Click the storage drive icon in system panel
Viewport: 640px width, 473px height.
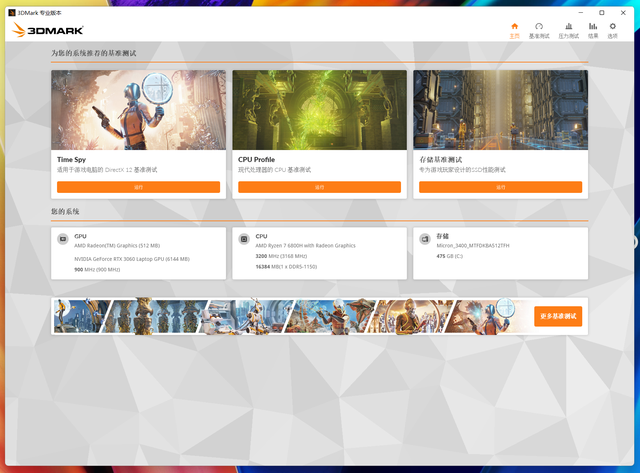tap(425, 239)
